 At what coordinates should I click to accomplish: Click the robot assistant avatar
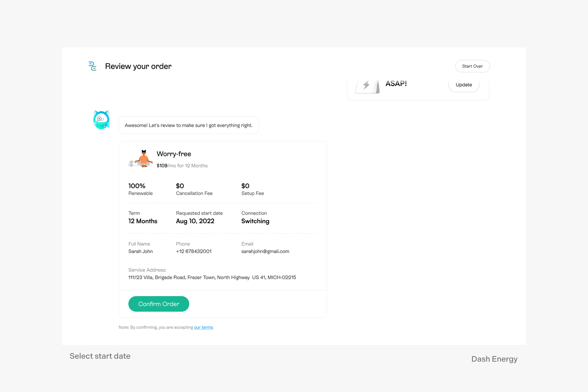101,120
